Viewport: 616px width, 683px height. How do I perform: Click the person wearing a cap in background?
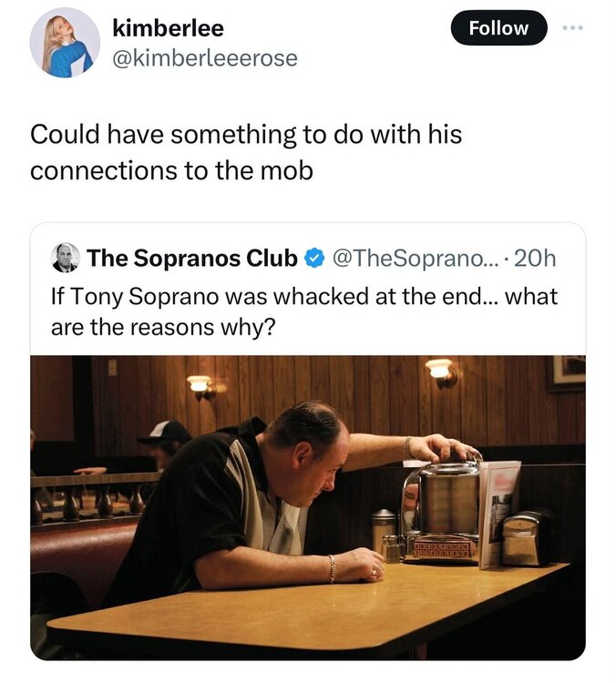point(166,443)
